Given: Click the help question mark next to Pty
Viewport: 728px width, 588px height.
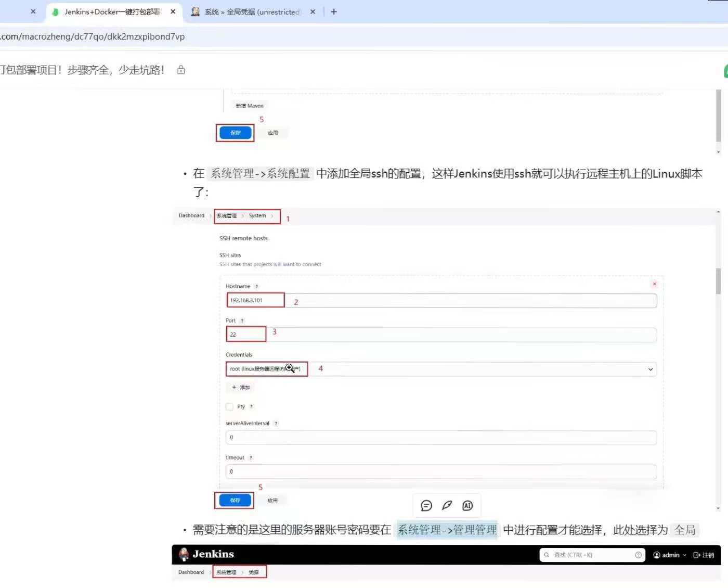Looking at the screenshot, I should point(252,407).
